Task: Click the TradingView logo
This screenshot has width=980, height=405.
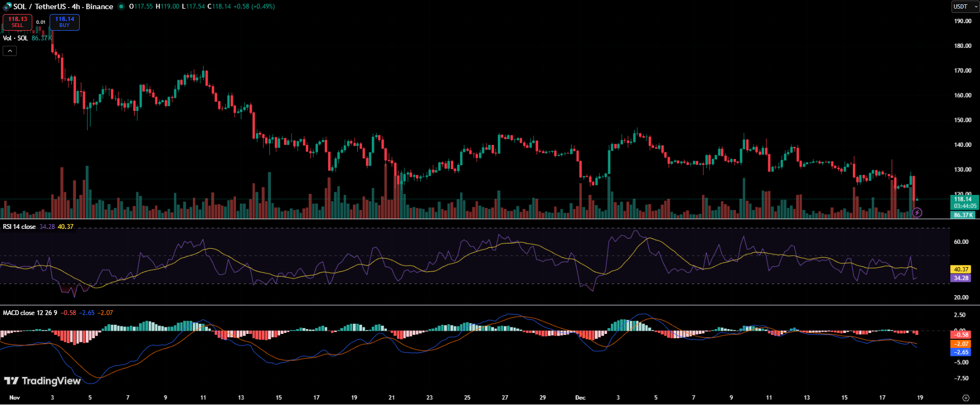Action: [43, 381]
